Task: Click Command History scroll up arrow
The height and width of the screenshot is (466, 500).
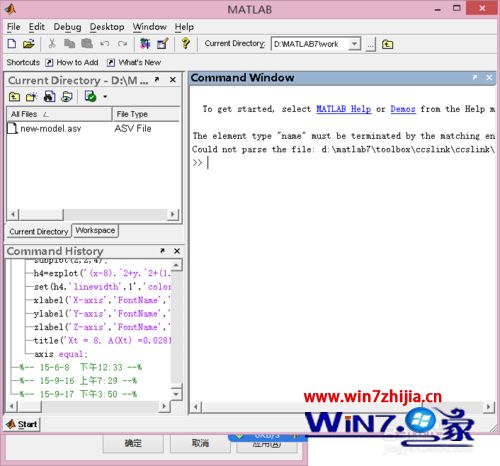Action: [176, 265]
